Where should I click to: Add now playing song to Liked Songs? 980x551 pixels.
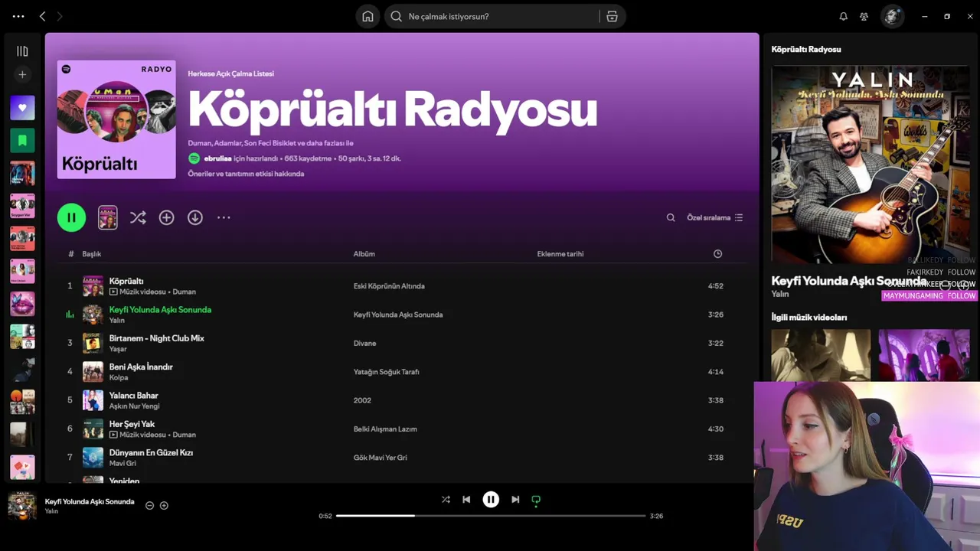pyautogui.click(x=164, y=505)
